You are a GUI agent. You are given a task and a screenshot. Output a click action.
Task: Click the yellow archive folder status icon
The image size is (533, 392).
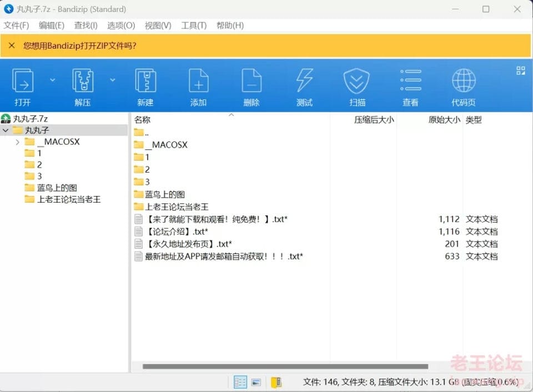pos(276,383)
